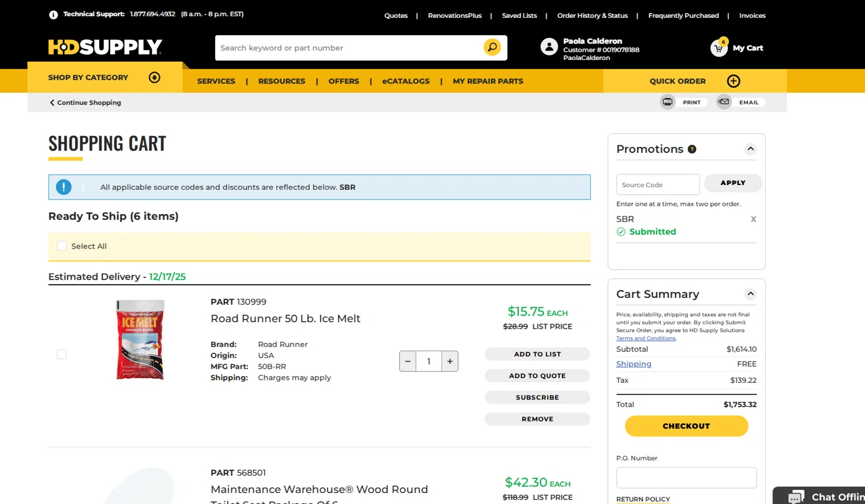Open the Offers menu

[x=344, y=81]
